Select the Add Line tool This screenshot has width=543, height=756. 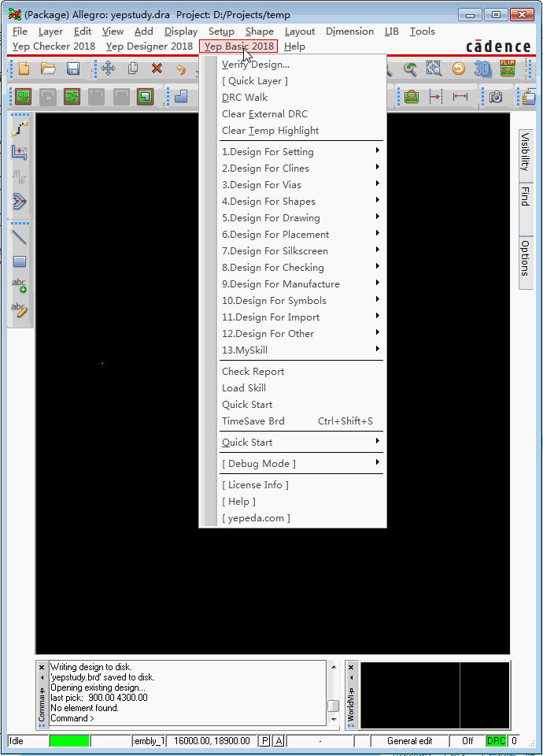pos(20,237)
